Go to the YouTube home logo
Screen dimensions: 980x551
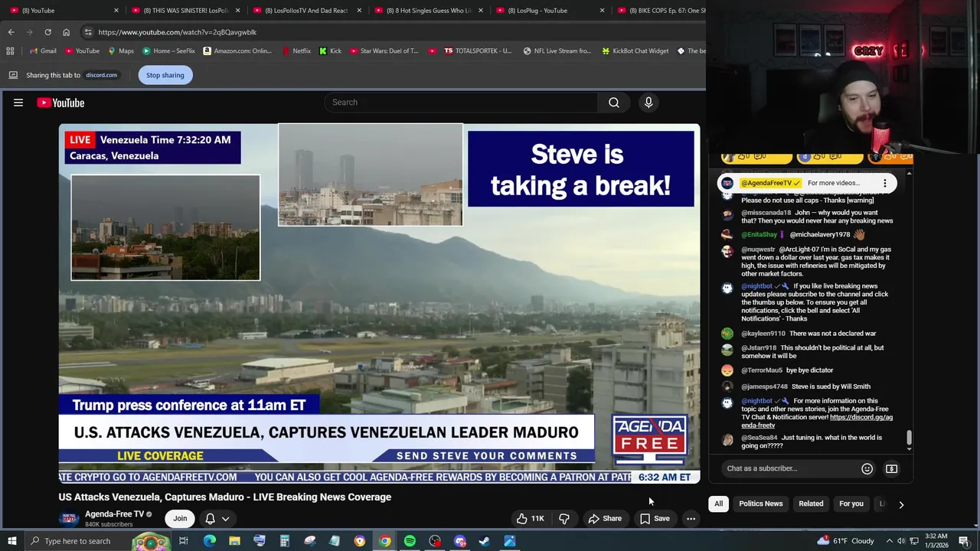click(60, 103)
